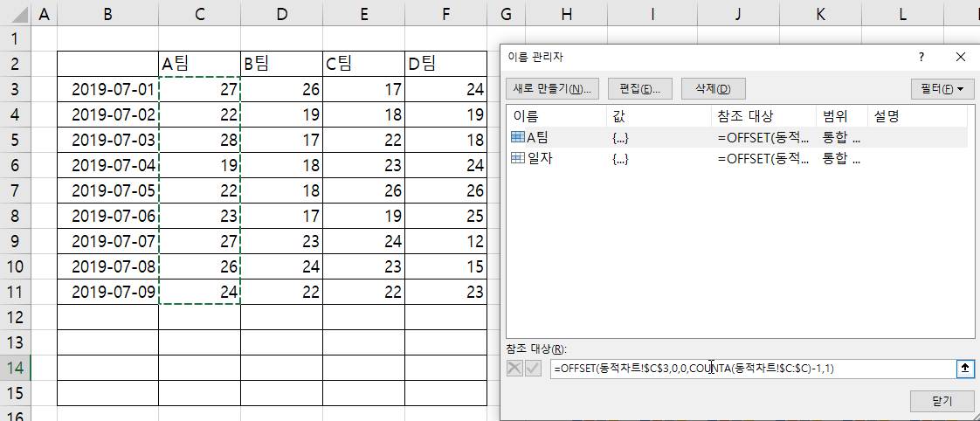The width and height of the screenshot is (980, 421).
Task: Sort by the 이름 column header
Action: coord(556,116)
